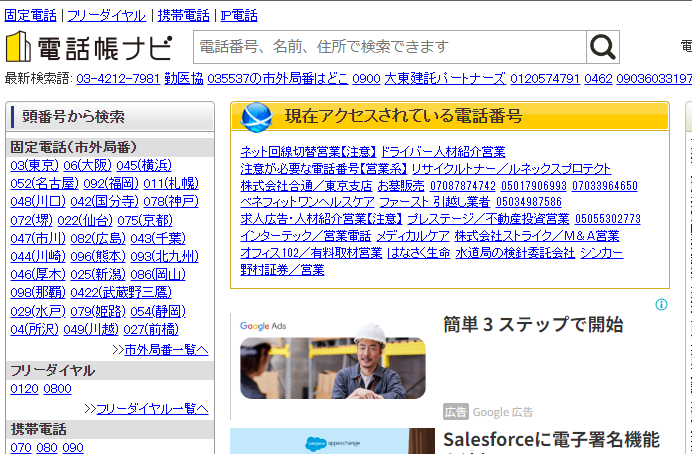692x454 pixels.
Task: Open シンカー link
Action: click(602, 253)
